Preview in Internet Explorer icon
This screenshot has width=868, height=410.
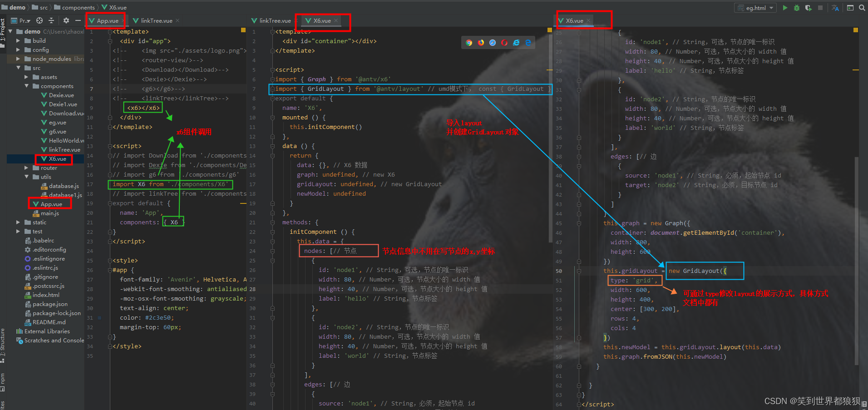pos(516,43)
